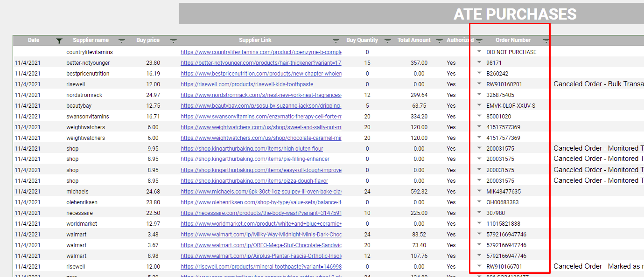Open the Total Amount column filter
The height and width of the screenshot is (277, 644).
439,41
